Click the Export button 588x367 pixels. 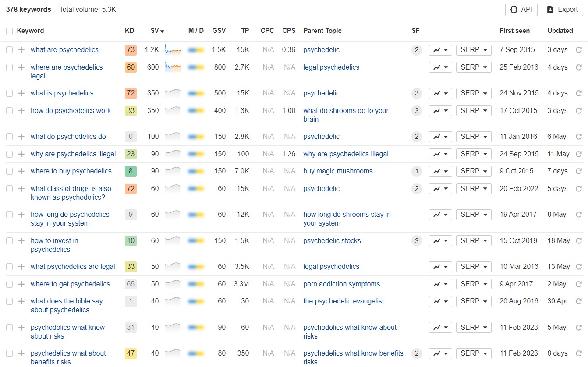coord(562,10)
